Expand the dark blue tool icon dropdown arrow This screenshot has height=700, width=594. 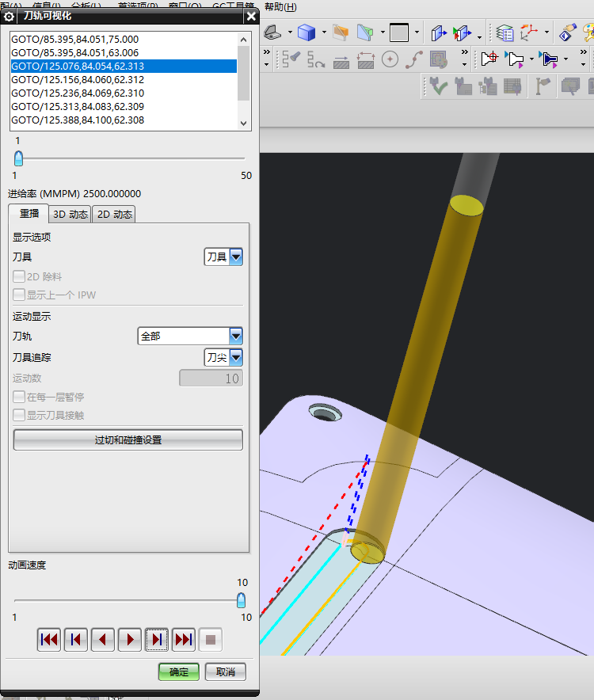(565, 59)
